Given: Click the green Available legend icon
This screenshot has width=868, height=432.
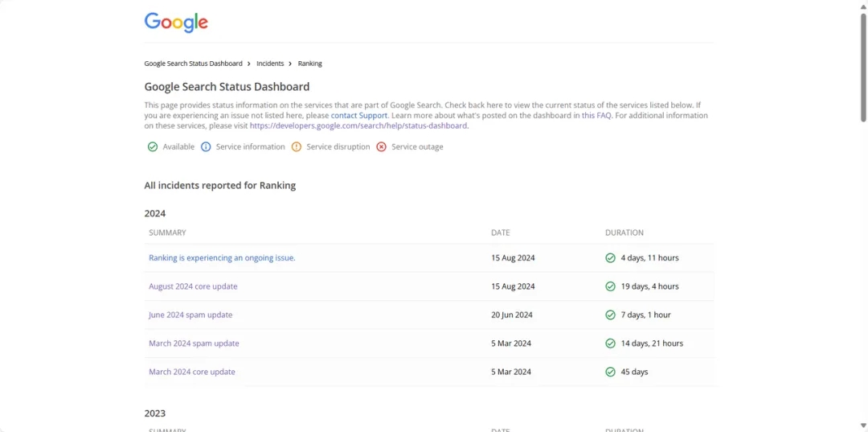Looking at the screenshot, I should (153, 147).
